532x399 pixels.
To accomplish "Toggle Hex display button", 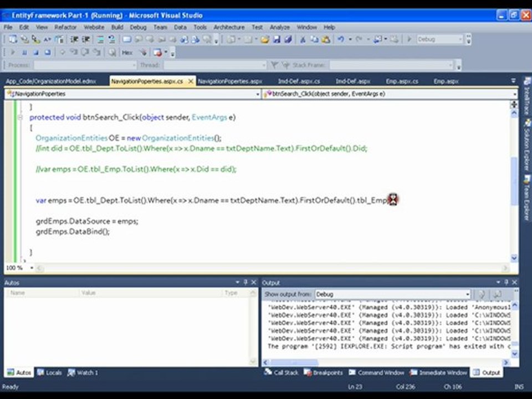I will (127, 52).
